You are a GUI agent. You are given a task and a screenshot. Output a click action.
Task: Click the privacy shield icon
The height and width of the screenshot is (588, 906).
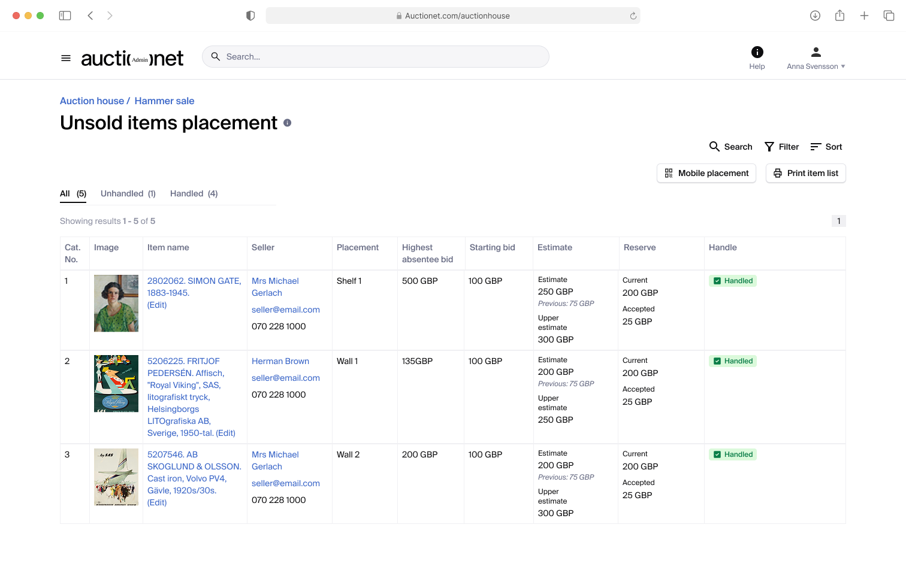tap(250, 16)
